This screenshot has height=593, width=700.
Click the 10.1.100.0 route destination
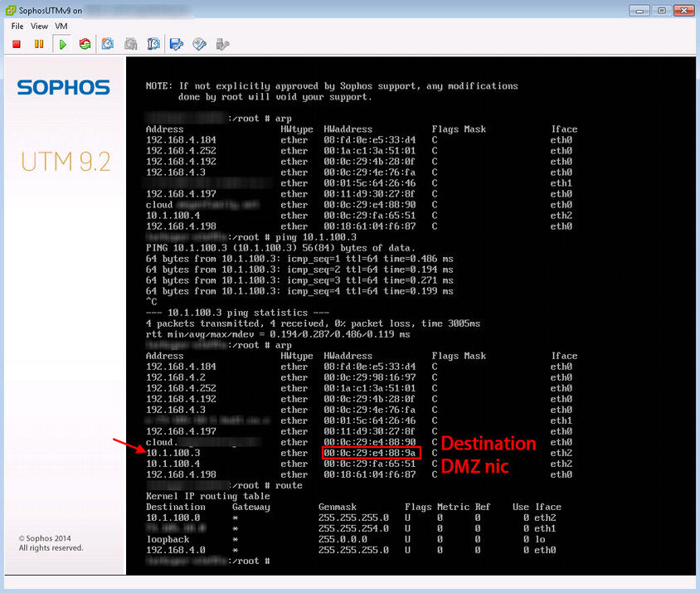[x=173, y=518]
